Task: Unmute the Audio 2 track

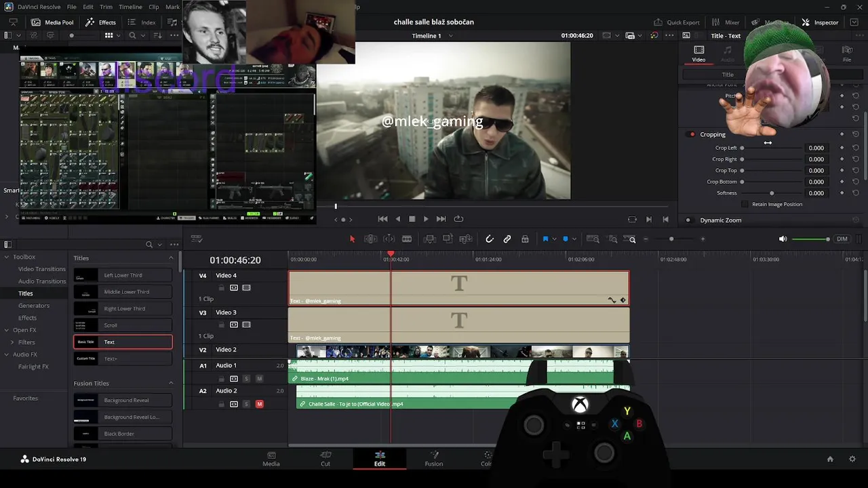Action: [259, 404]
